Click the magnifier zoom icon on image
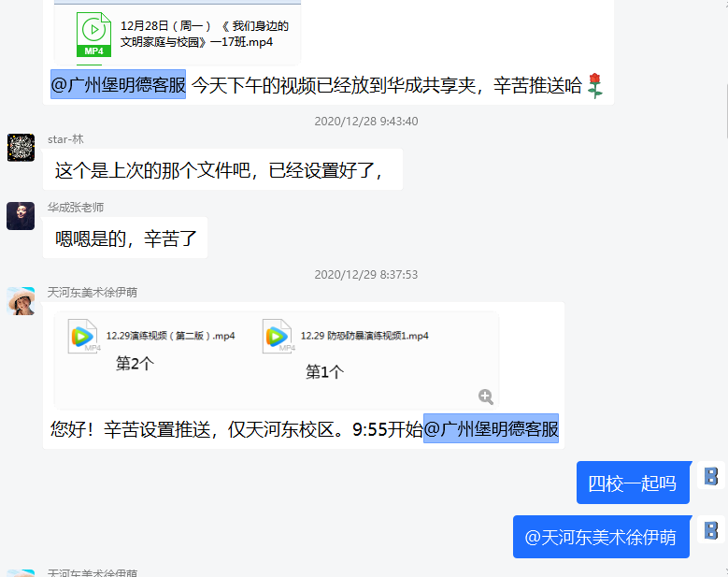728x577 pixels. (x=486, y=397)
